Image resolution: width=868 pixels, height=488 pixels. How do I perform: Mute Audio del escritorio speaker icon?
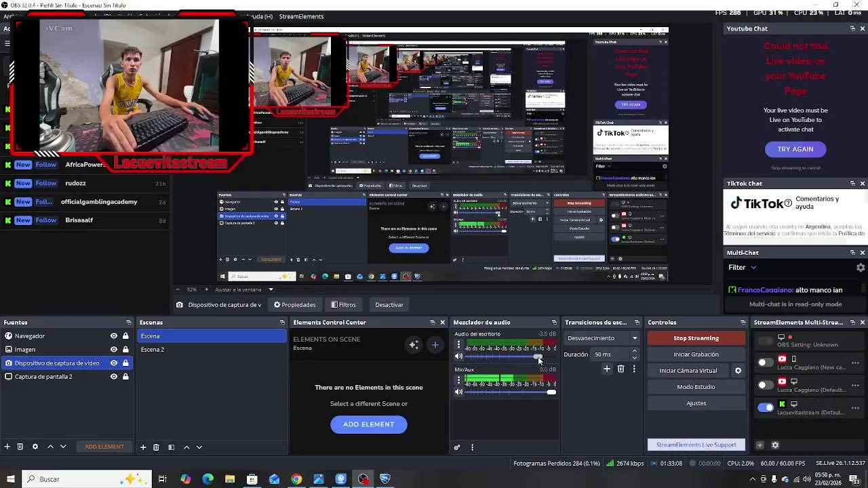(x=458, y=357)
